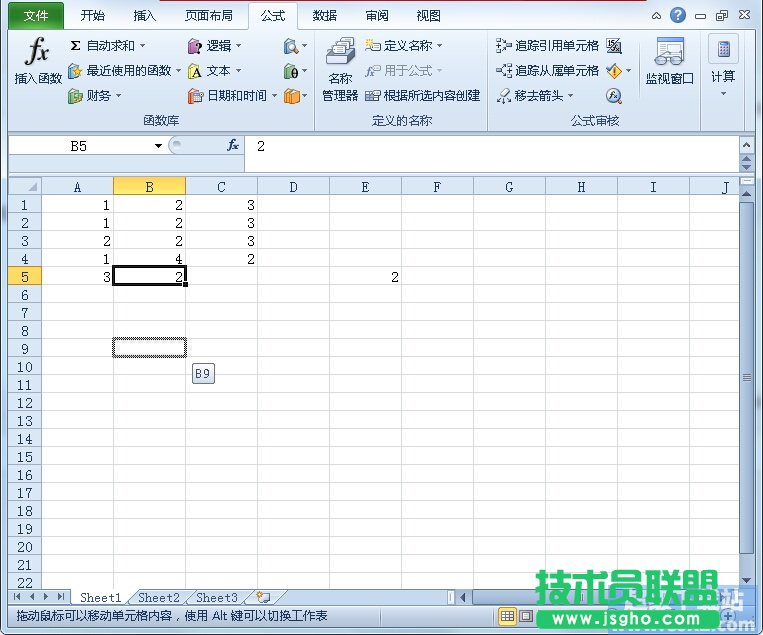Open the Sheet2 worksheet tab
763x635 pixels.
(159, 598)
